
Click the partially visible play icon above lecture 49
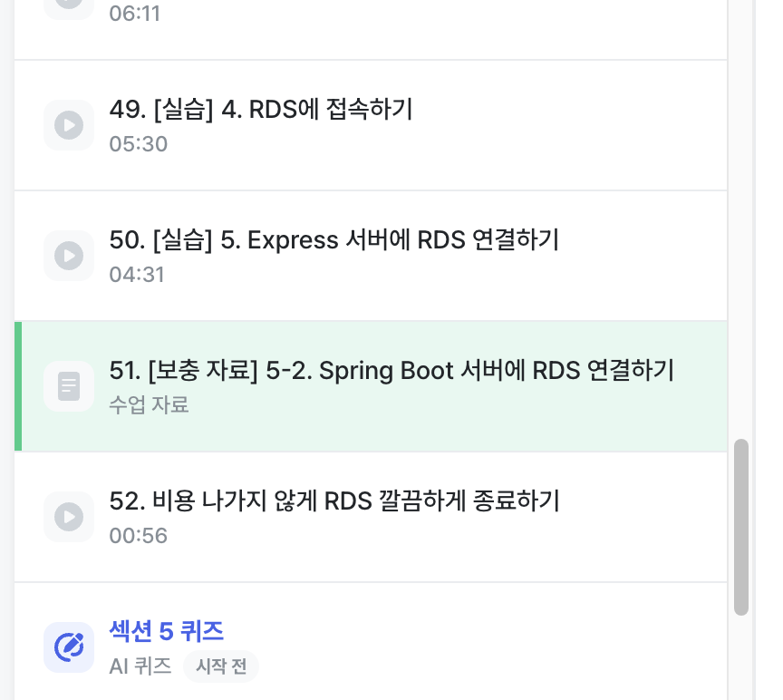coord(69,5)
